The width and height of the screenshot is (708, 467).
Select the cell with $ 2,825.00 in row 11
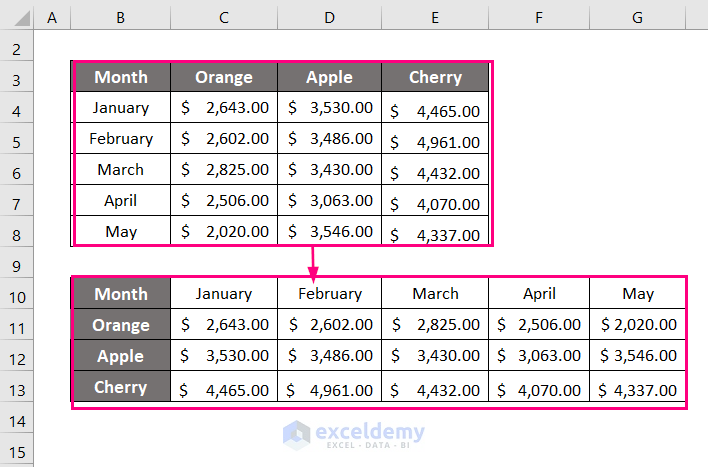[x=435, y=325]
